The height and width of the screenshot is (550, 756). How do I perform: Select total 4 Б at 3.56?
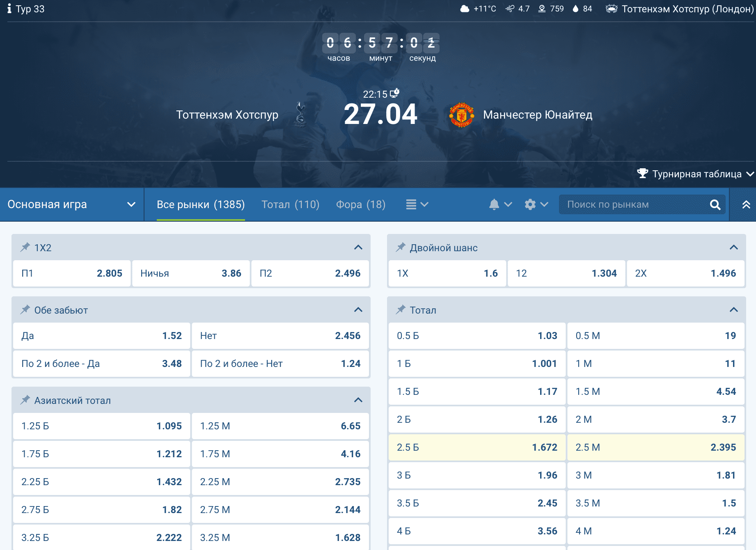coord(477,531)
